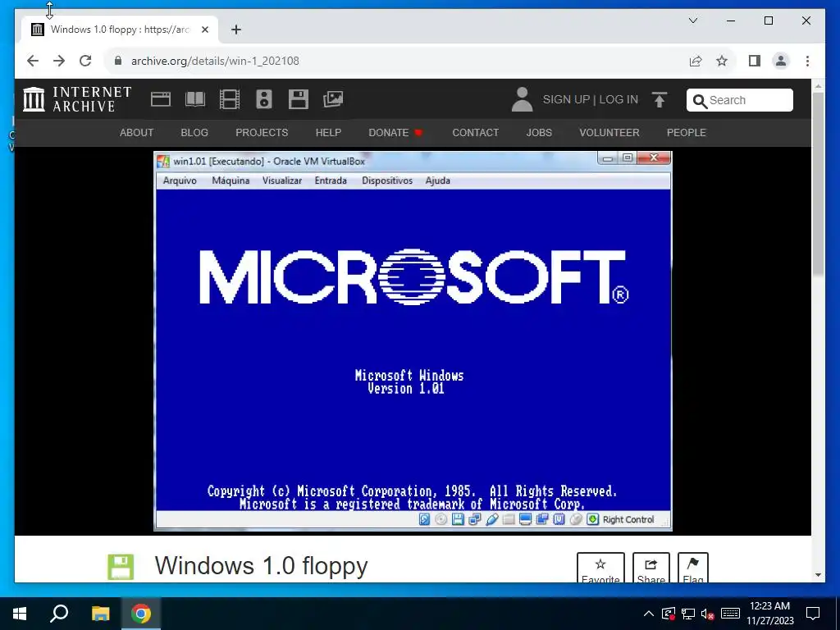
Task: Click the scrollbar down arrow
Action: (818, 575)
